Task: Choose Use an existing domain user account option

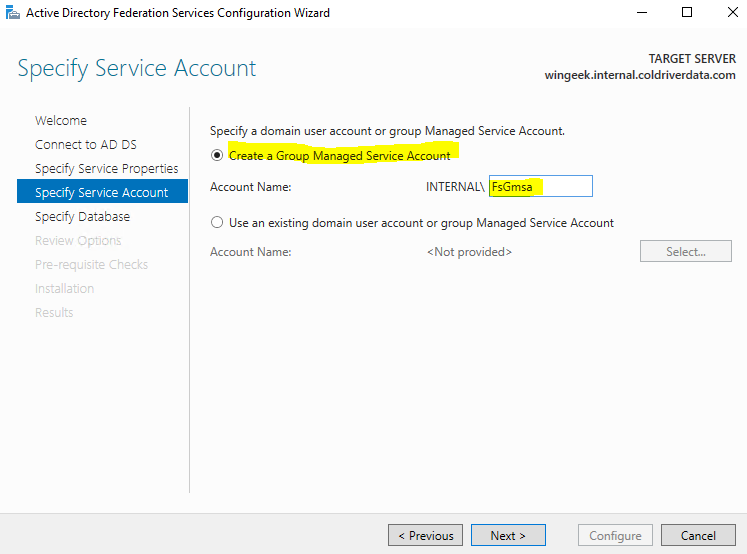Action: (x=217, y=223)
